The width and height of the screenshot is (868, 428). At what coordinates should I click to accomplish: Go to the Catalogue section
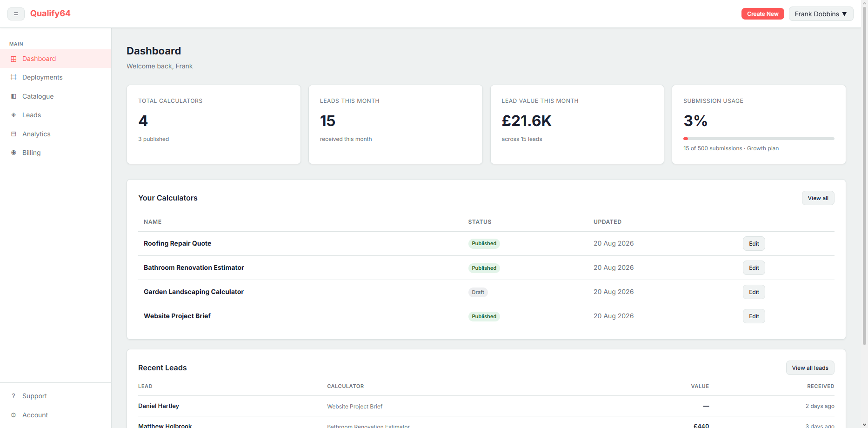click(x=55, y=96)
